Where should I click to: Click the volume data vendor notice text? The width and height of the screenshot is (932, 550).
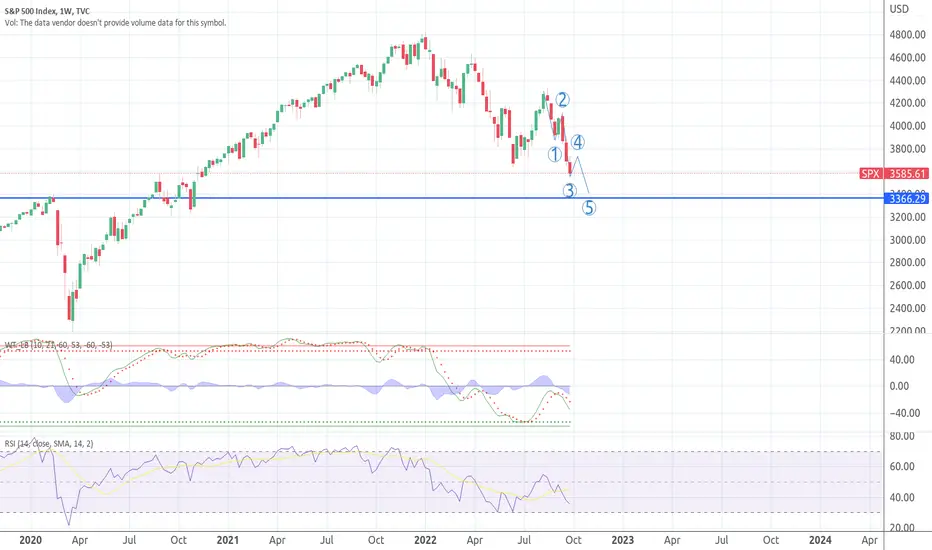pyautogui.click(x=115, y=23)
